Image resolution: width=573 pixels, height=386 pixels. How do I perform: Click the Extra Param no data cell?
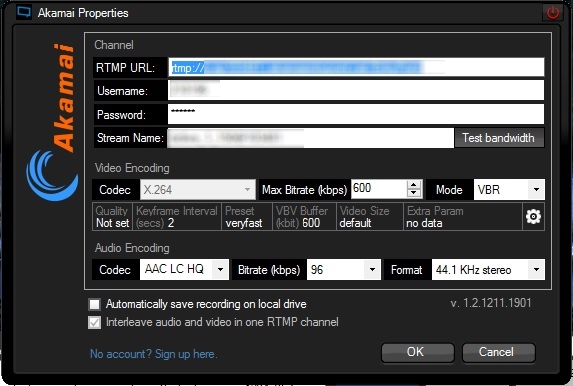(x=463, y=217)
